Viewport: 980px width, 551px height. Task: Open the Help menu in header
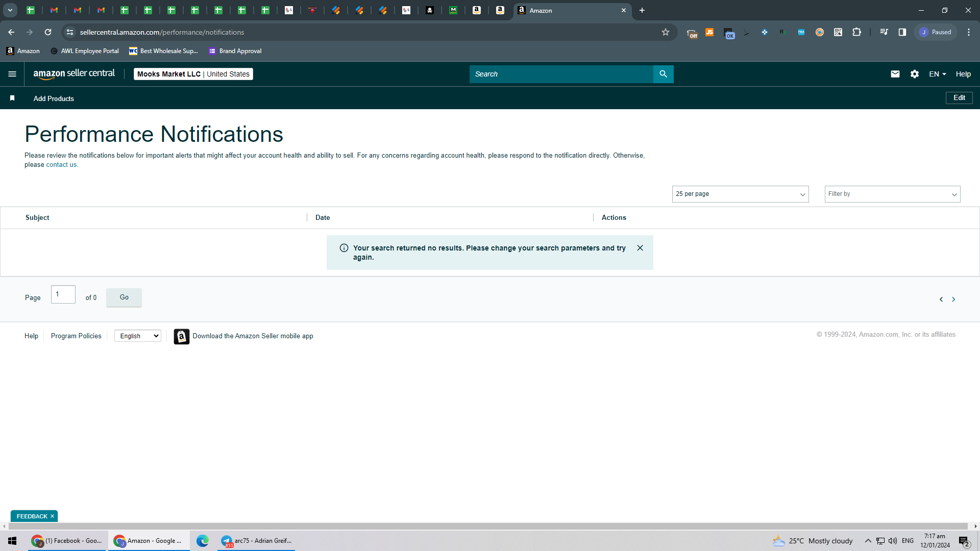tap(963, 74)
